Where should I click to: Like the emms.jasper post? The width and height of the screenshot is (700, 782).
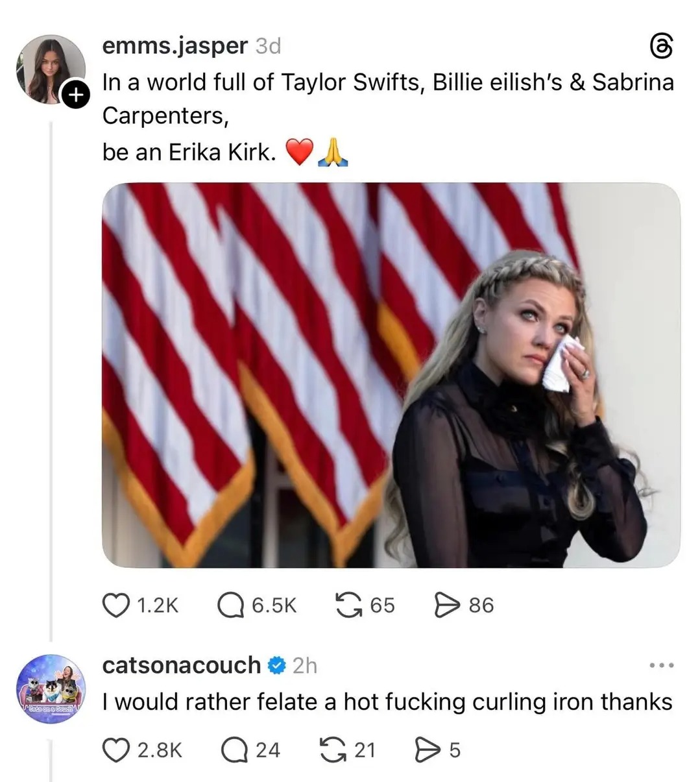[116, 605]
